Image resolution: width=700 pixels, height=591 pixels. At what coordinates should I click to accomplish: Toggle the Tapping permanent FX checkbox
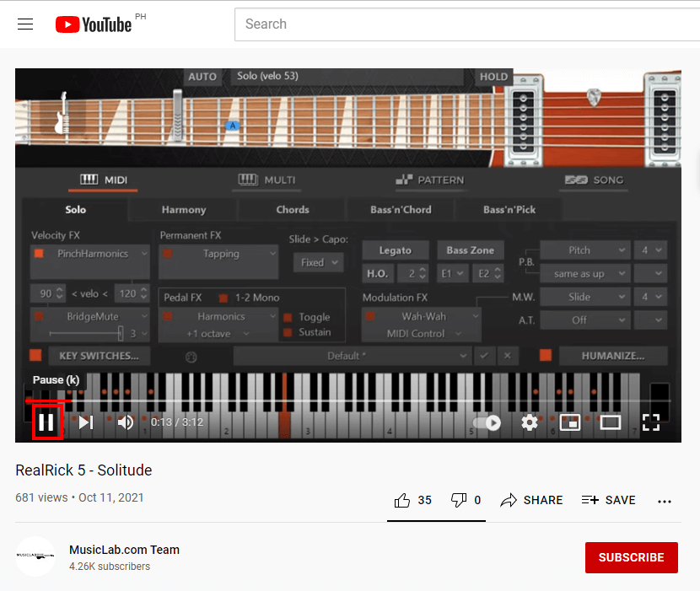point(168,254)
